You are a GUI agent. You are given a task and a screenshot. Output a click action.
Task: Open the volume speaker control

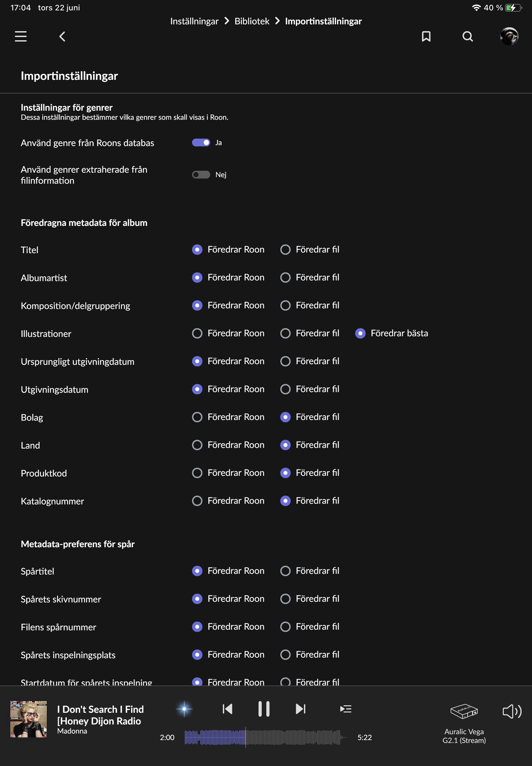(x=512, y=711)
